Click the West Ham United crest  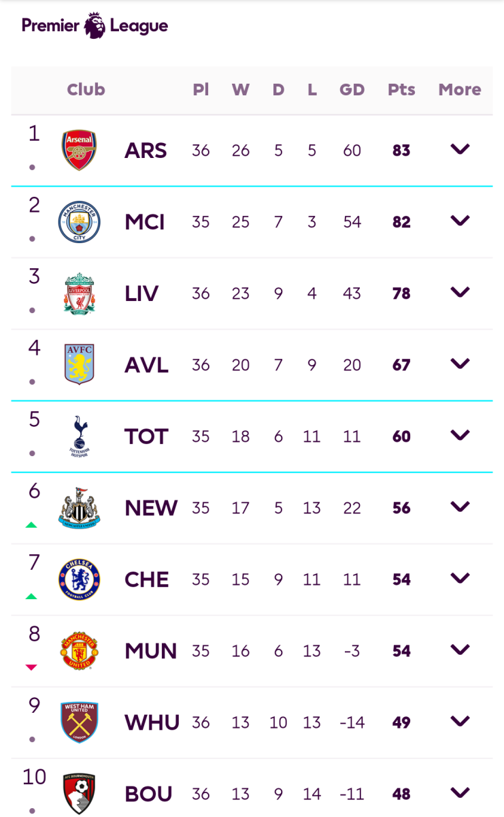point(80,722)
